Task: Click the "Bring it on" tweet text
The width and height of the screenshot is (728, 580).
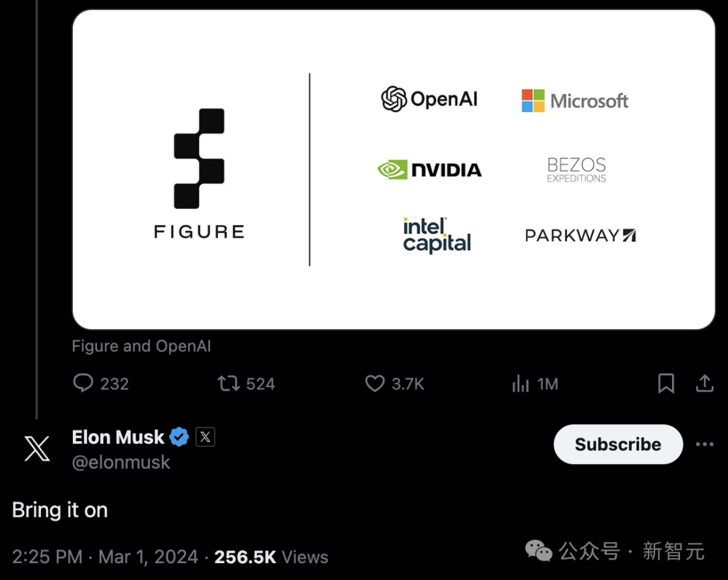Action: pyautogui.click(x=60, y=511)
